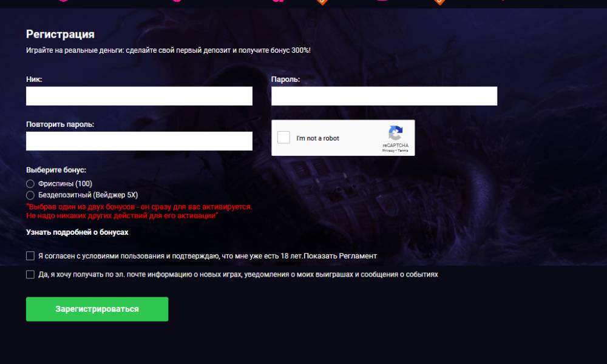Image resolution: width=607 pixels, height=364 pixels.
Task: Accept the terms and 18+ checkbox
Action: (x=30, y=255)
